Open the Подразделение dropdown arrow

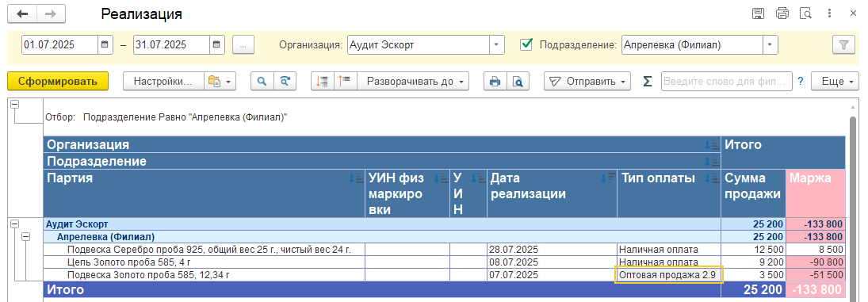[x=770, y=45]
